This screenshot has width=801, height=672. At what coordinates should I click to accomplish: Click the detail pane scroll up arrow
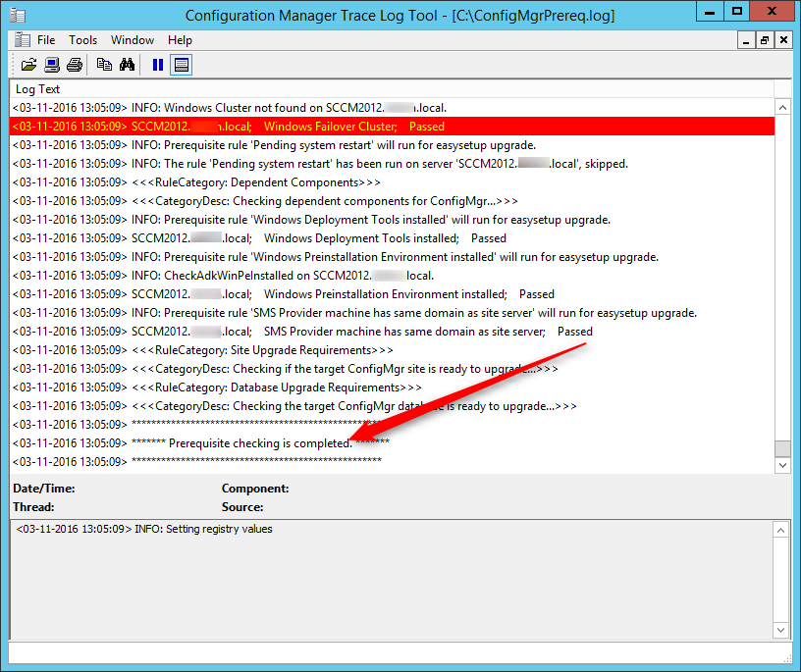point(780,531)
